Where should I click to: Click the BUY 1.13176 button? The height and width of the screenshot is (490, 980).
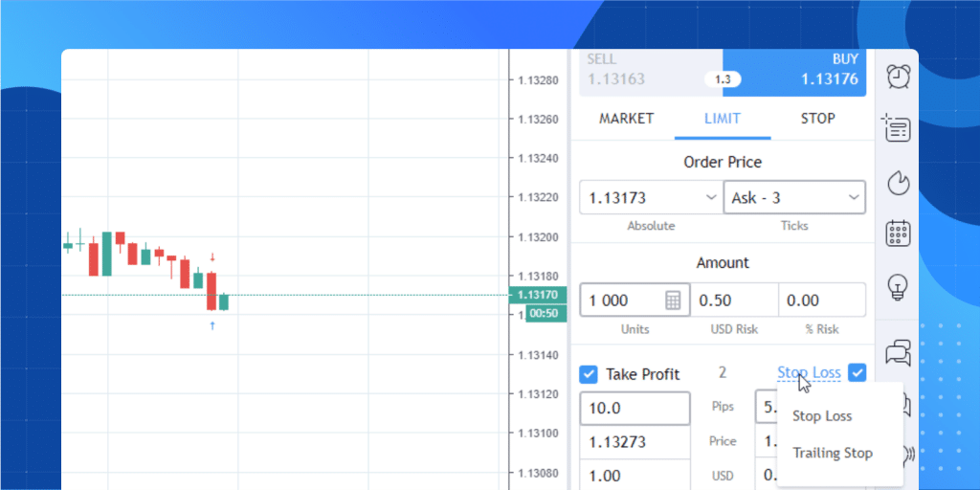point(795,73)
